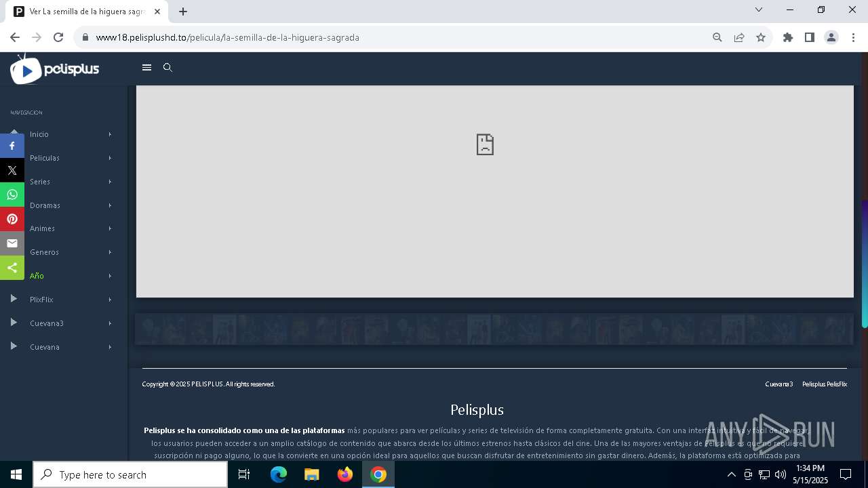Expand the Peliculas submenu arrow
The width and height of the screenshot is (868, 488).
click(110, 158)
